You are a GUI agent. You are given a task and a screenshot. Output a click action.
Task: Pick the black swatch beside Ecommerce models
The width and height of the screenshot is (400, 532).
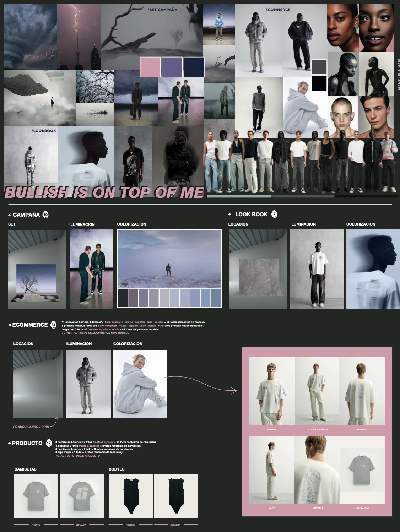319,83
